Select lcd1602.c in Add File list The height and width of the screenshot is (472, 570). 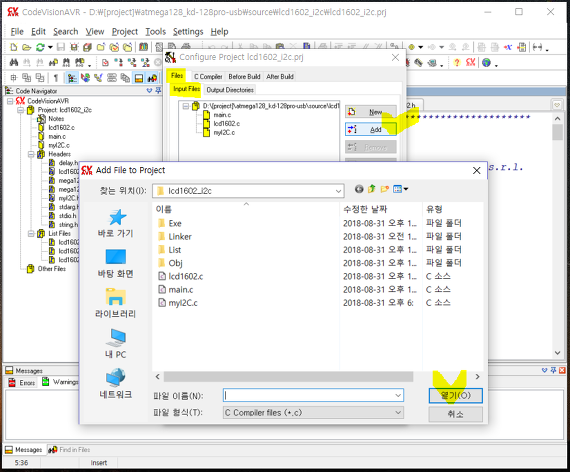181,276
